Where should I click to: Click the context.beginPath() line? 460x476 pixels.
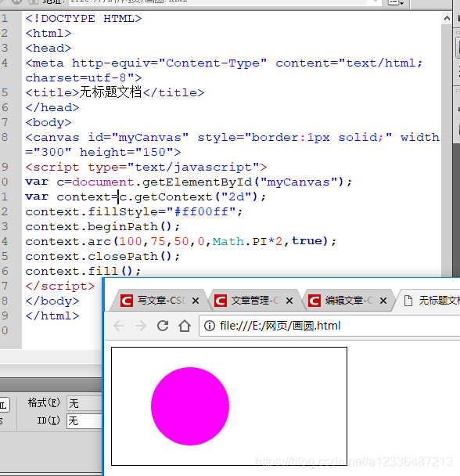pos(102,226)
